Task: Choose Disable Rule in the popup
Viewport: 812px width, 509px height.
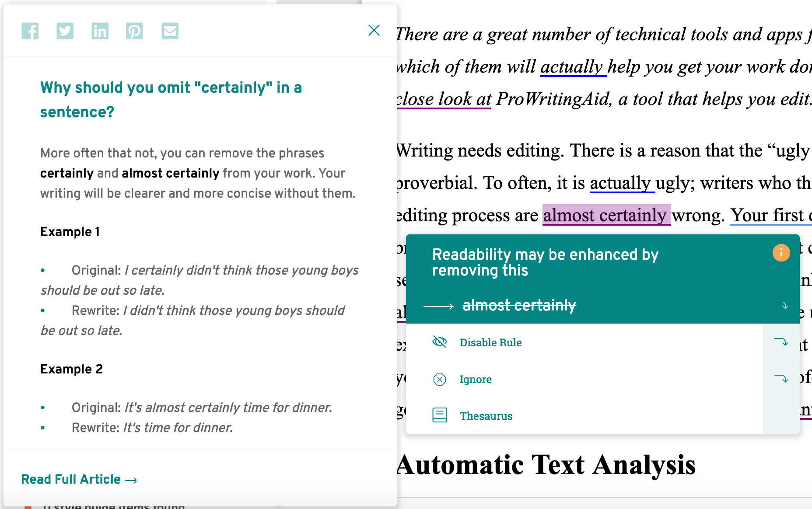Action: coord(490,342)
